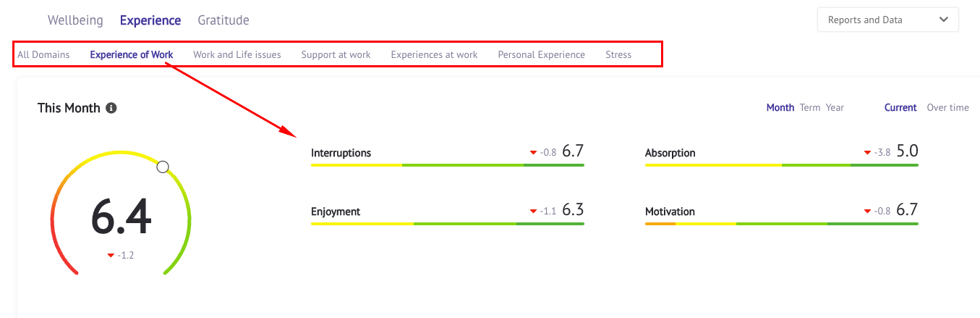980x318 pixels.
Task: Toggle the view to Over time
Action: (948, 107)
